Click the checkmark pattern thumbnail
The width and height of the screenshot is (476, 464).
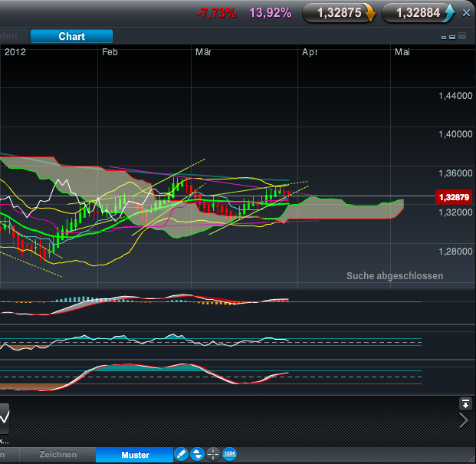coord(5,419)
